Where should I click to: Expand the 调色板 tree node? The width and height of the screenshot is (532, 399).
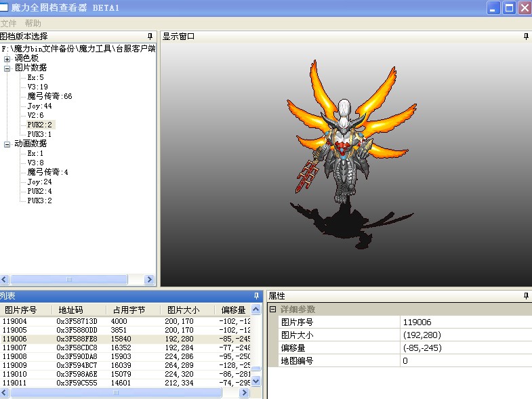7,58
